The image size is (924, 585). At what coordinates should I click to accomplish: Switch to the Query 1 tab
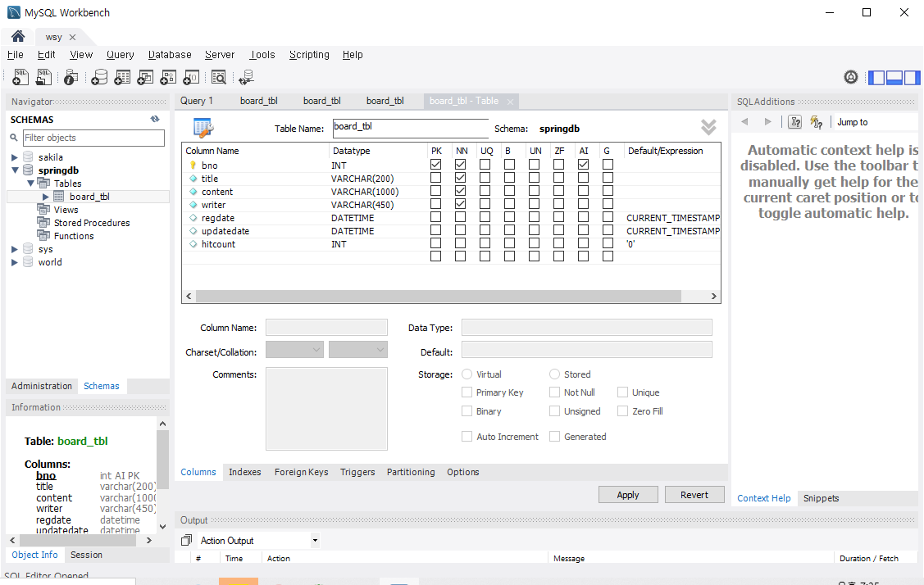[197, 101]
